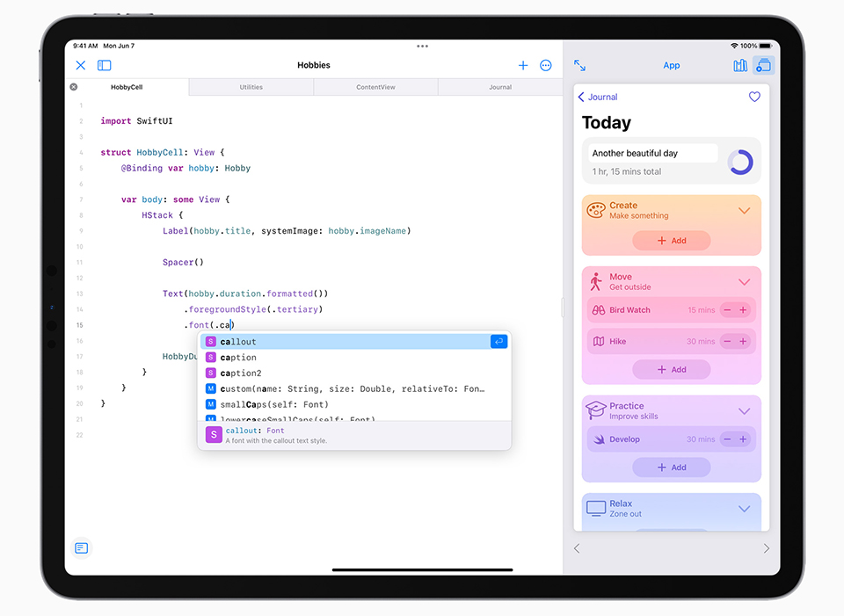Screen dimensions: 844x616
Task: Close the Hobbies project with X icon
Action: point(81,66)
